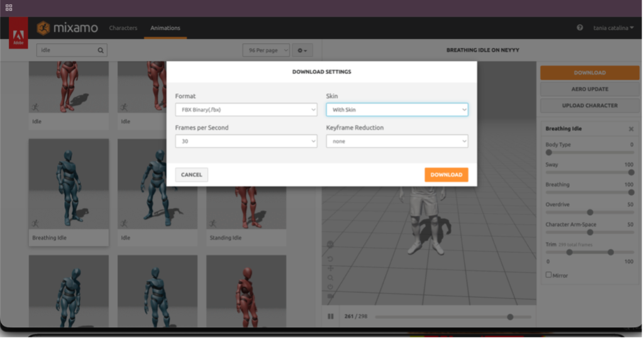Image resolution: width=644 pixels, height=339 pixels.
Task: Click Download in the Download Settings dialog
Action: tap(446, 175)
